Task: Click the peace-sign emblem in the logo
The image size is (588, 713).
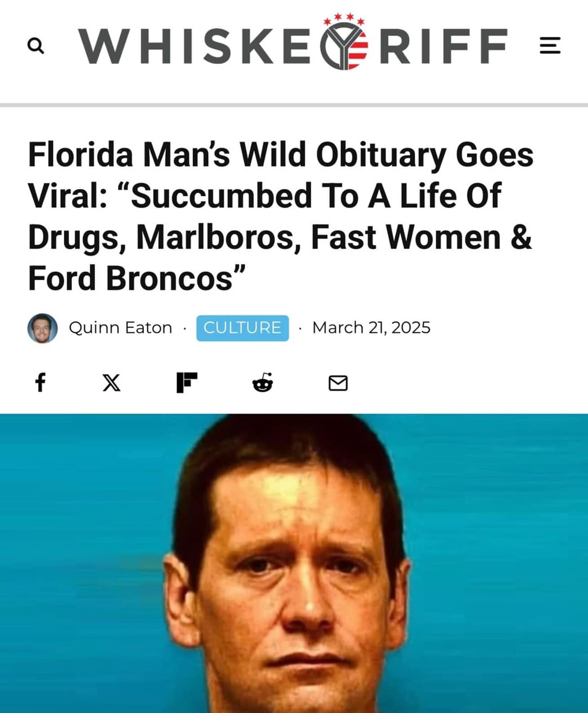Action: coord(345,46)
